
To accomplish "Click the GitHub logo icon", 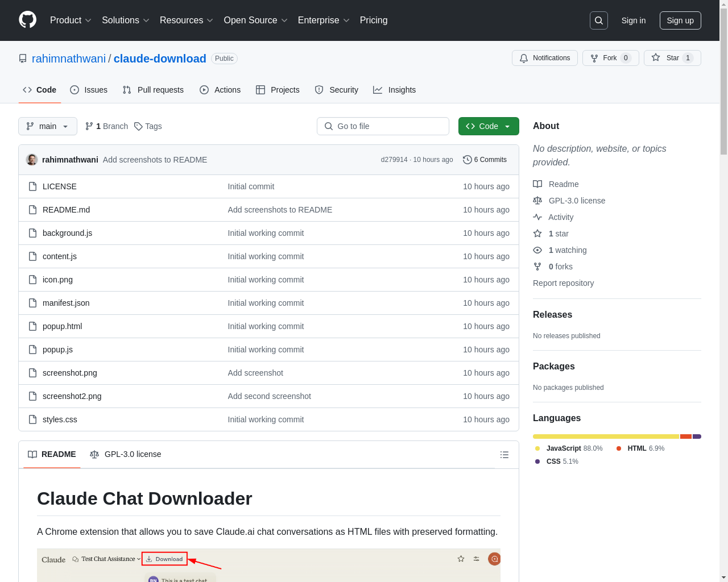I will coord(28,20).
